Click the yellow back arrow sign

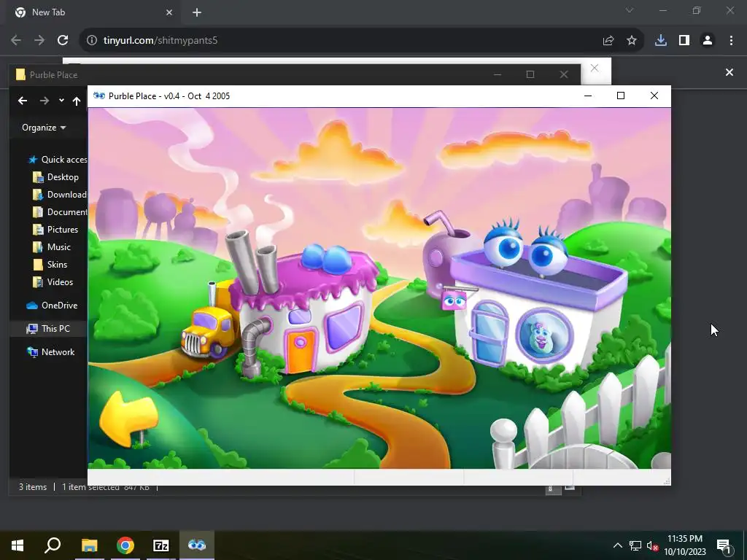(128, 418)
